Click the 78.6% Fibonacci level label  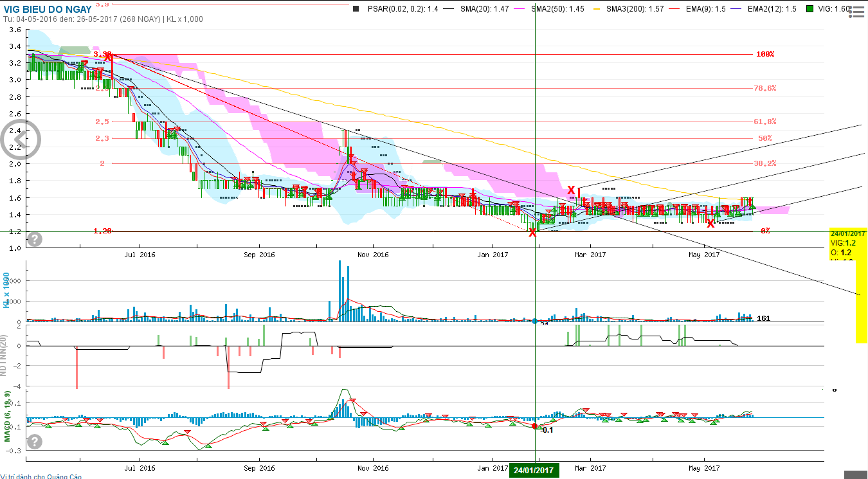pos(765,88)
